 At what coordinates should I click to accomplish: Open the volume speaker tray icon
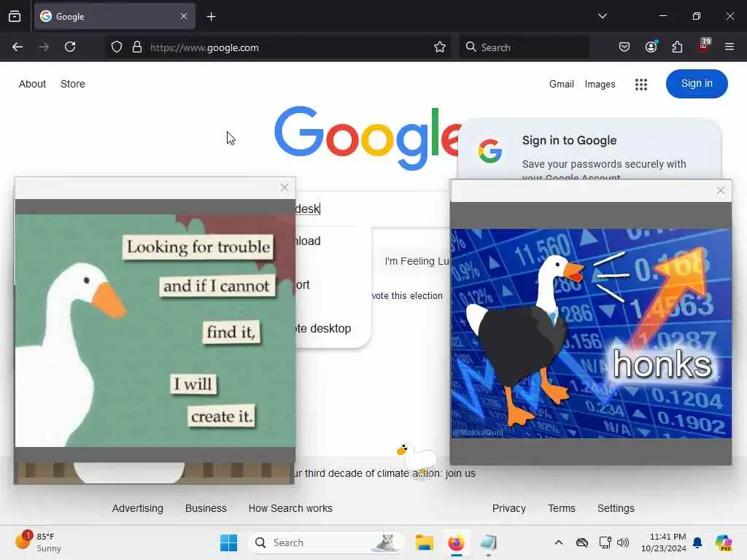tap(623, 542)
